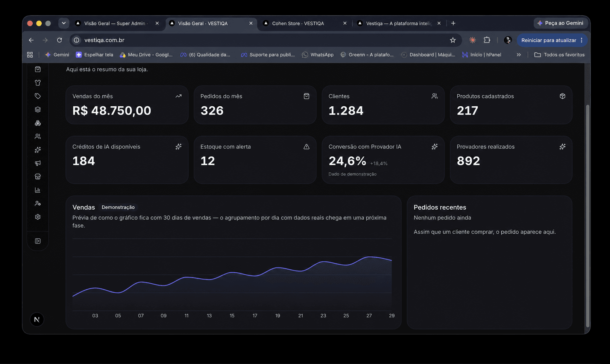Show more bookmarks with the double chevron
610x364 pixels.
519,55
